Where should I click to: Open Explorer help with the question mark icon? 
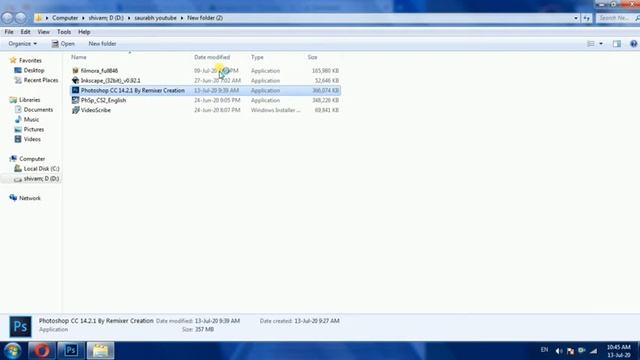pyautogui.click(x=633, y=44)
